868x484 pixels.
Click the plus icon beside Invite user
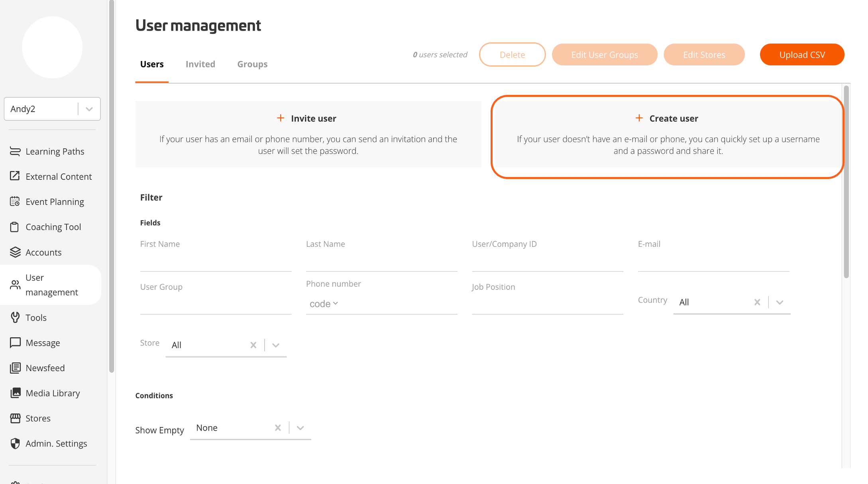(281, 118)
